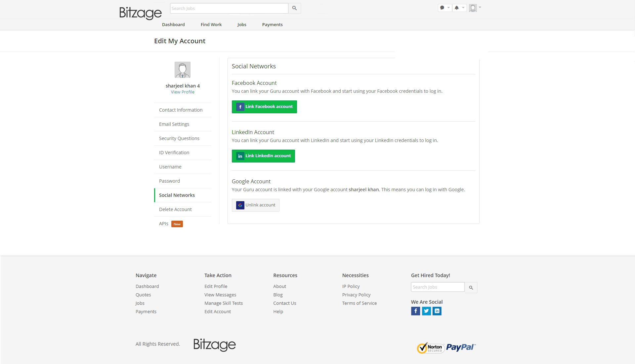Expand the notifications dropdown arrow
Viewport: 635px width, 364px height.
[x=463, y=8]
